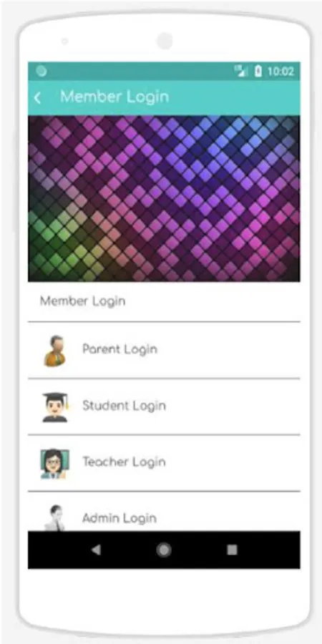Screen dimensions: 322x644
Task: Tap the colorful mosaic banner image
Action: pyautogui.click(x=164, y=198)
